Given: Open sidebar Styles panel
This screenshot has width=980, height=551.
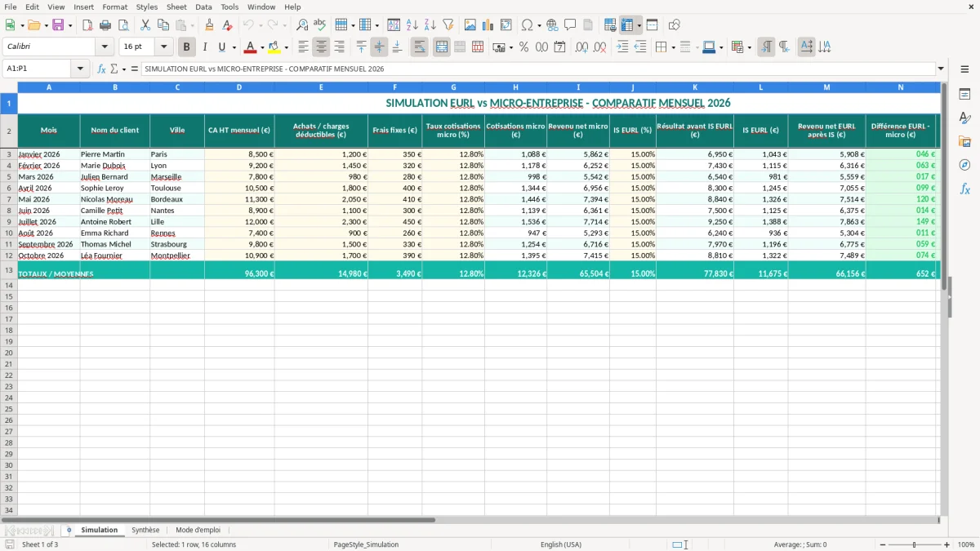Looking at the screenshot, I should [x=964, y=118].
